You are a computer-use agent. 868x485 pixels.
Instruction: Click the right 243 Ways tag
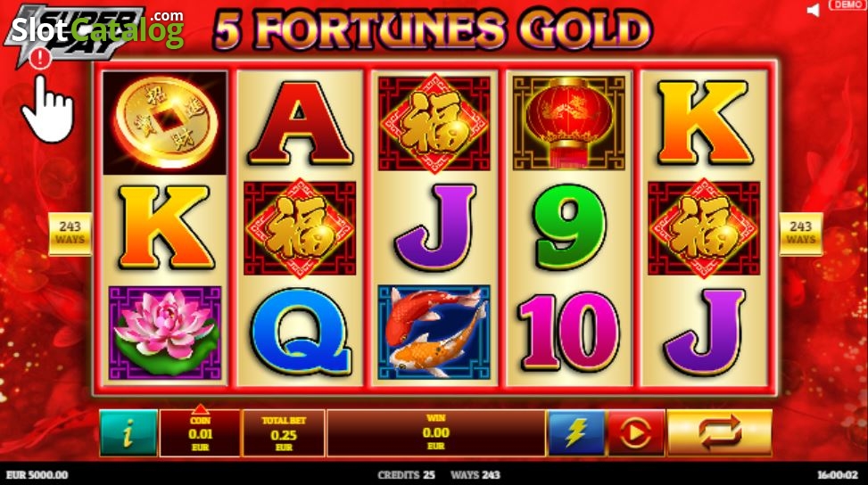tap(801, 234)
